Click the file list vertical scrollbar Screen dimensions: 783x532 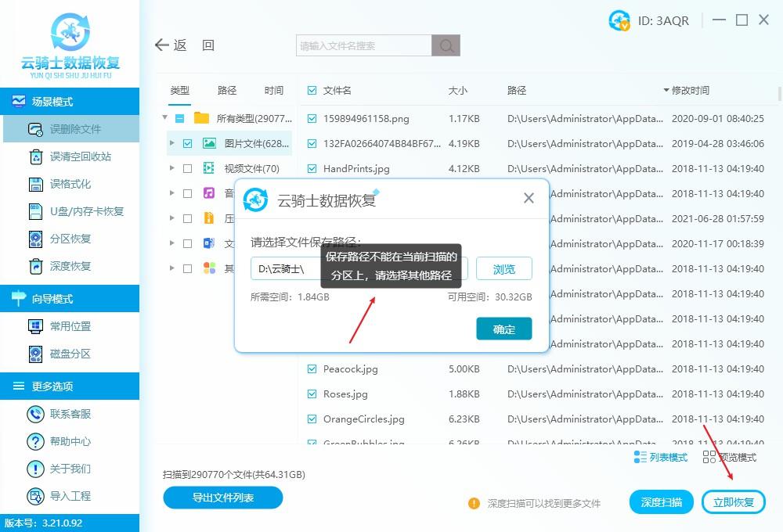(x=780, y=95)
